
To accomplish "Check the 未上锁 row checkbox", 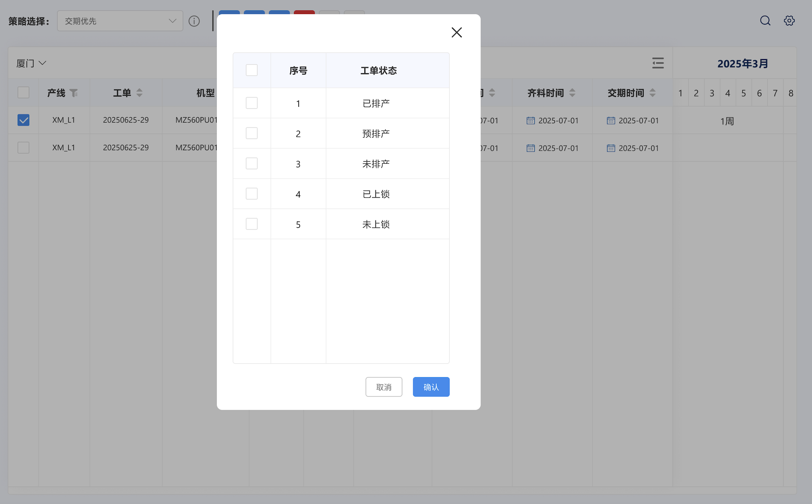I will pos(252,224).
